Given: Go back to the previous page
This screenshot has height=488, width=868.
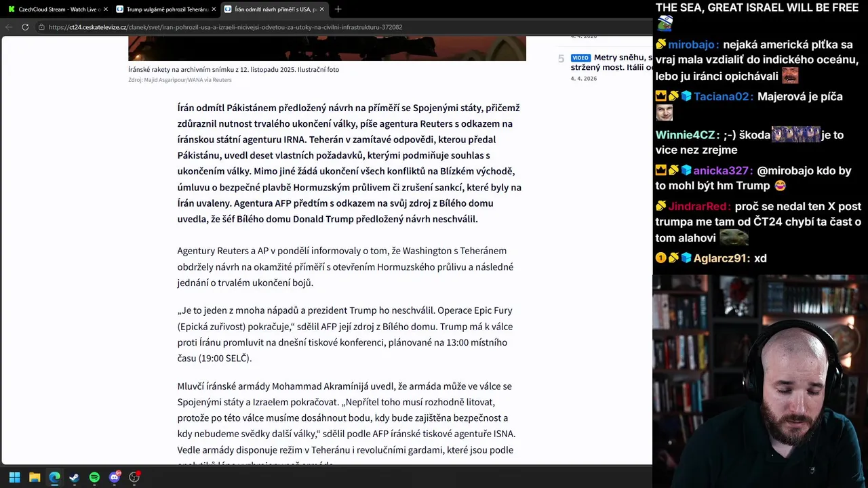Looking at the screenshot, I should tap(9, 27).
